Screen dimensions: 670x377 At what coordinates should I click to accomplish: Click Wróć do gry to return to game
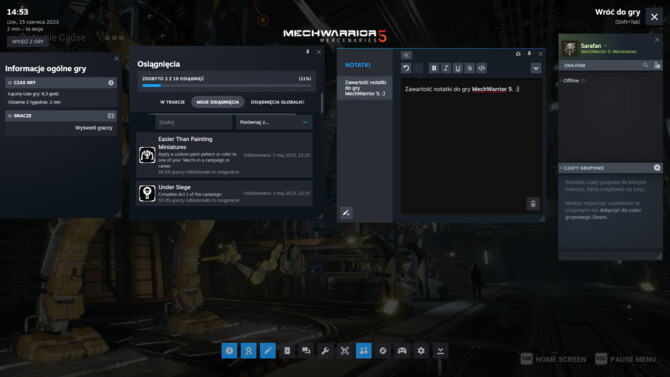point(617,12)
